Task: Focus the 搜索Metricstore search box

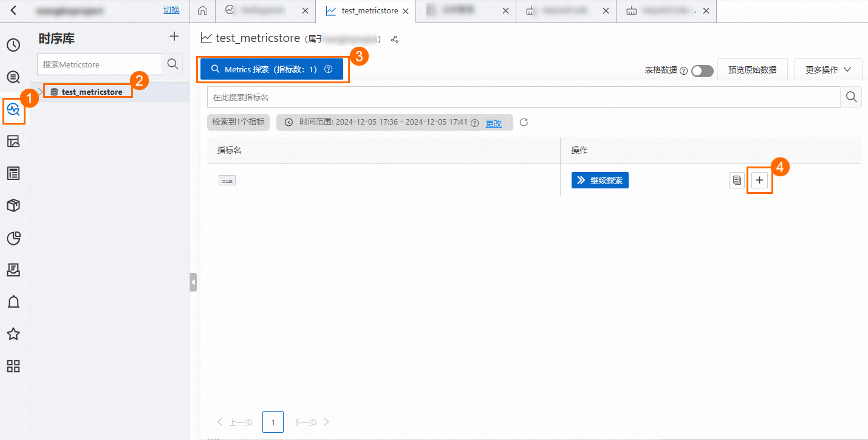Action: coord(100,64)
